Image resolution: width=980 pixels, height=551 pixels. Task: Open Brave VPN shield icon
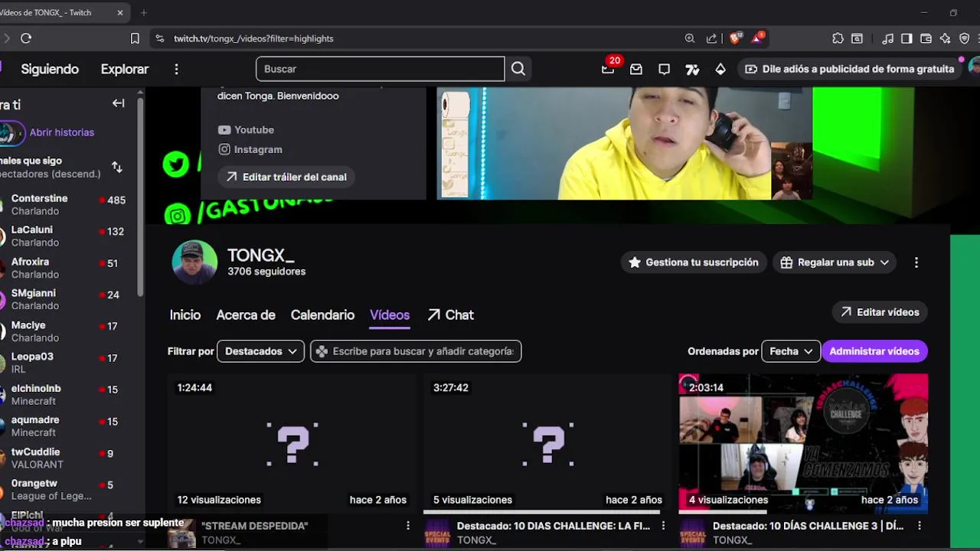click(965, 38)
